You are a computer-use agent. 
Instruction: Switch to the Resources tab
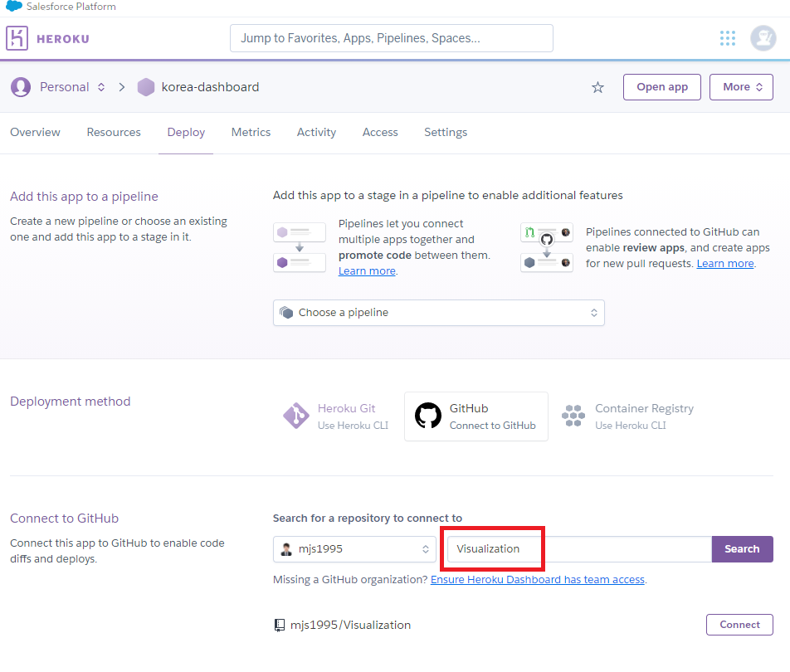pyautogui.click(x=114, y=133)
